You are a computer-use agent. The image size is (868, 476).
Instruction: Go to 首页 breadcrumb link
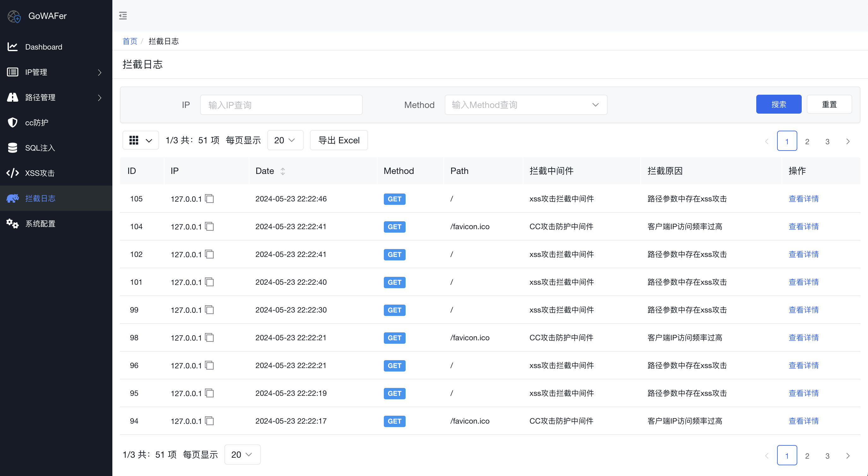coord(130,41)
